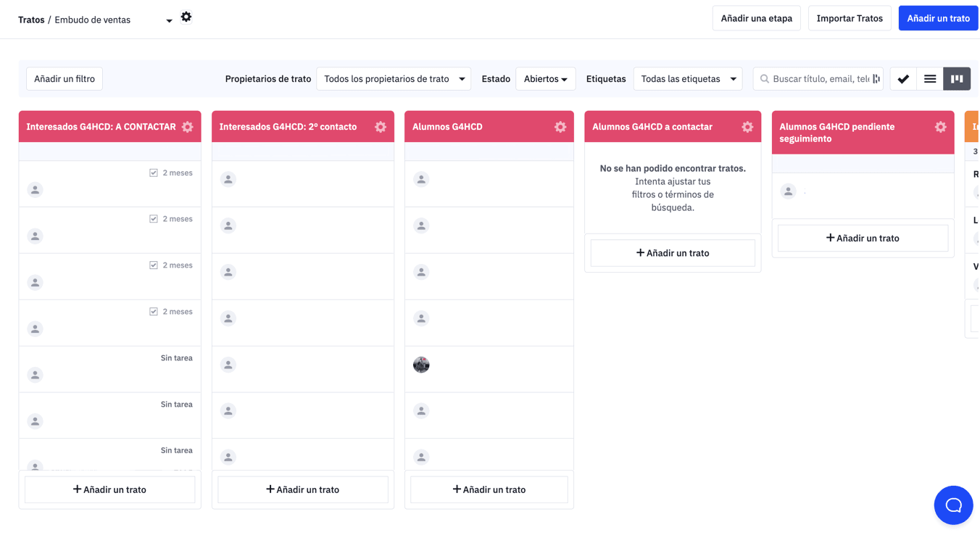Open the chat support bubble

(x=953, y=505)
